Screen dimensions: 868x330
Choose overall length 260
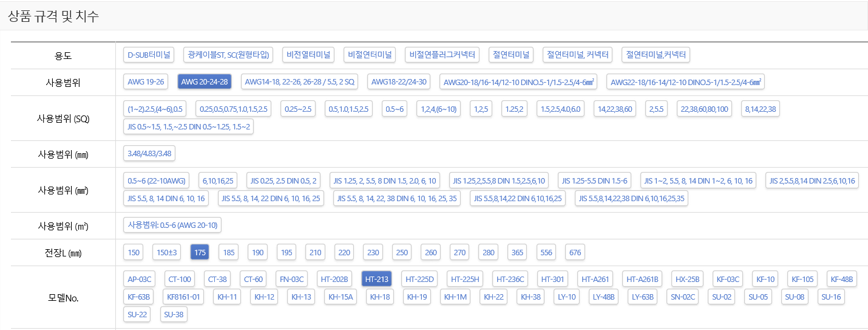(431, 252)
